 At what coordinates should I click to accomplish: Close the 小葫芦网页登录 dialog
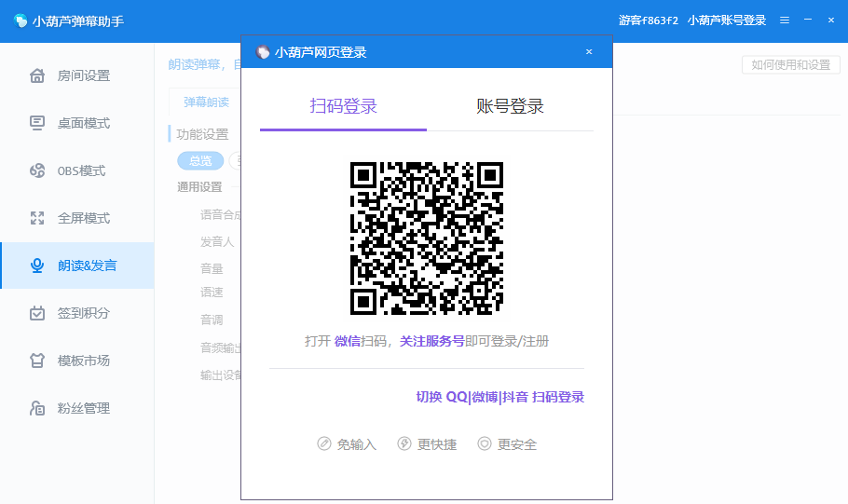(589, 52)
